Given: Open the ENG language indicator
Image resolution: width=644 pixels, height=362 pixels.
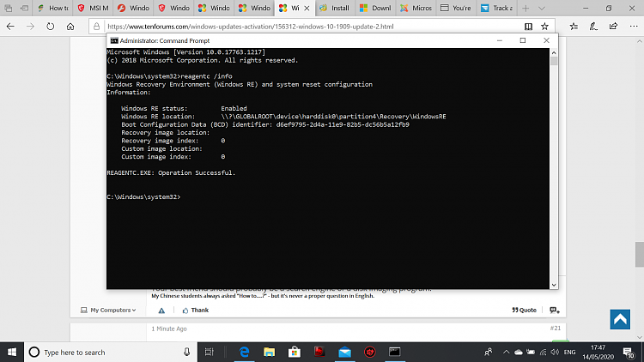Looking at the screenshot, I should tap(569, 353).
